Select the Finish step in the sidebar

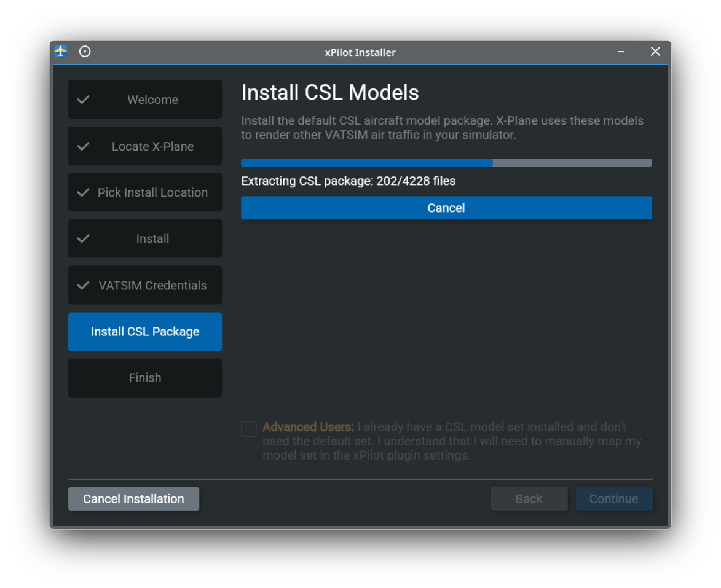(x=145, y=378)
